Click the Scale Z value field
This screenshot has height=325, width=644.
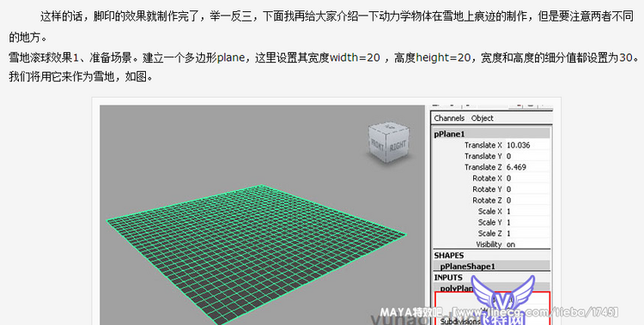click(527, 233)
